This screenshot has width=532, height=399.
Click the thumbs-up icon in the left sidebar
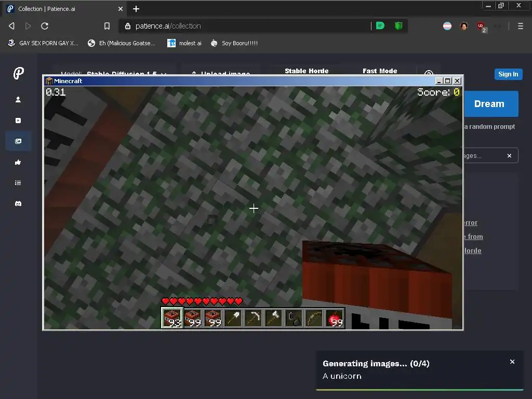tap(18, 163)
